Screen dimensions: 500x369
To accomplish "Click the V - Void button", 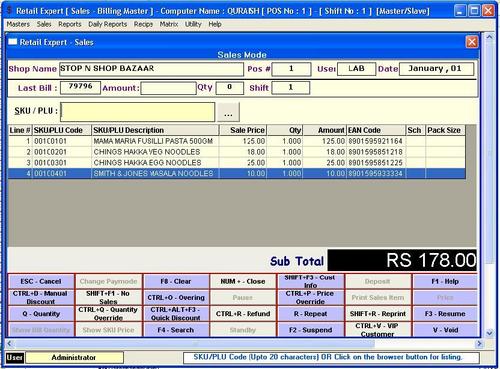I will (445, 330).
